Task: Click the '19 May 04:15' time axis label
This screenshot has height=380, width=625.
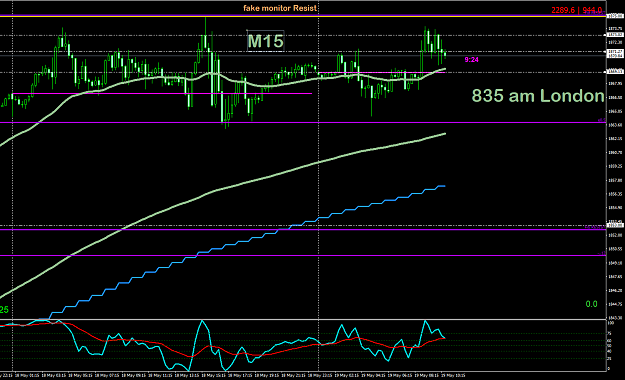Action: pyautogui.click(x=373, y=375)
